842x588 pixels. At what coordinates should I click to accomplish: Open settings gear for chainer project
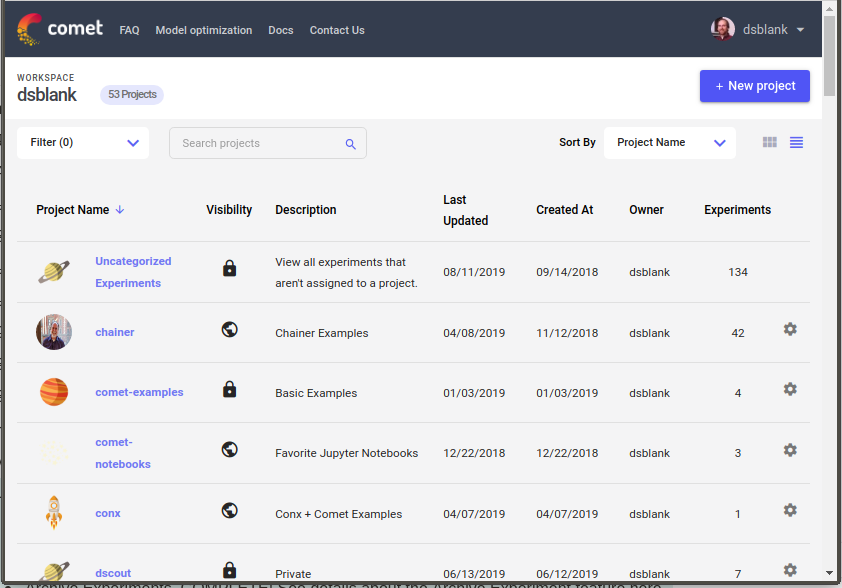789,329
